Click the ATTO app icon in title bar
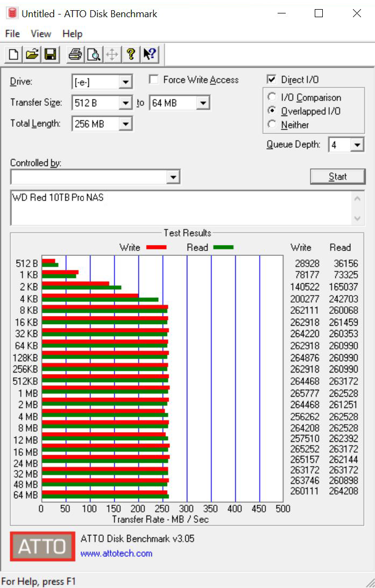This screenshot has width=375, height=588. [x=12, y=13]
